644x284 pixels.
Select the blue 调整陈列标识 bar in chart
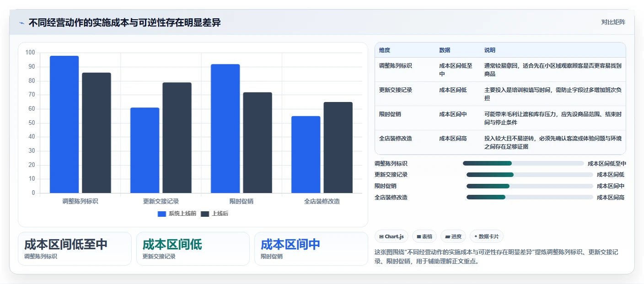[x=64, y=124]
